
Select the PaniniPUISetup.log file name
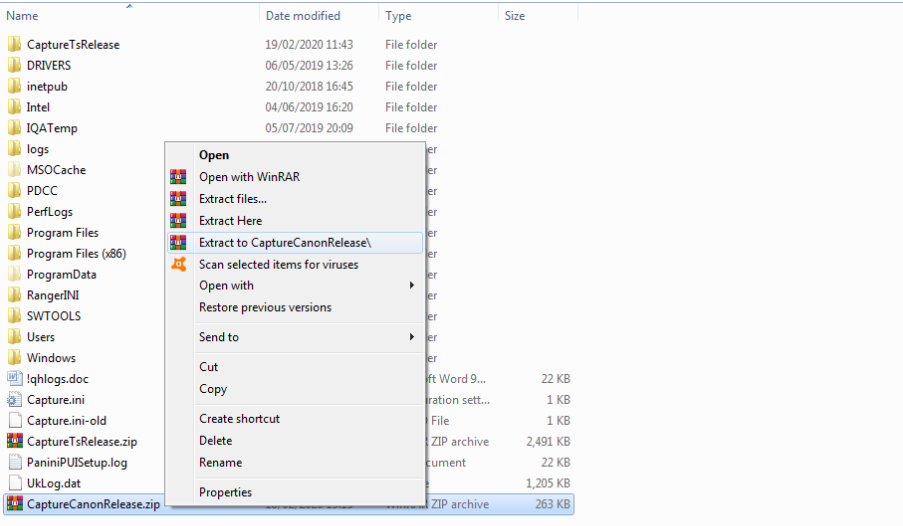[77, 462]
